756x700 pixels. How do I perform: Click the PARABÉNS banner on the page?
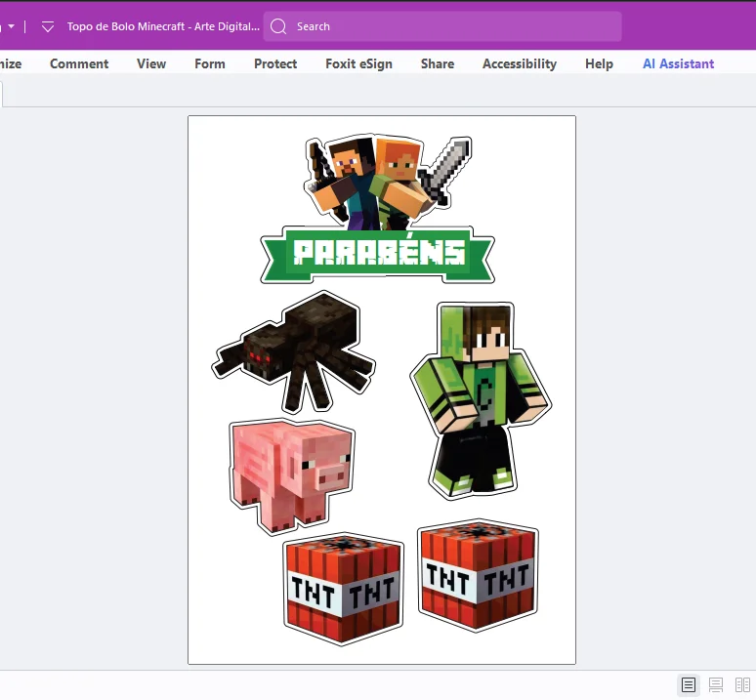pyautogui.click(x=378, y=255)
